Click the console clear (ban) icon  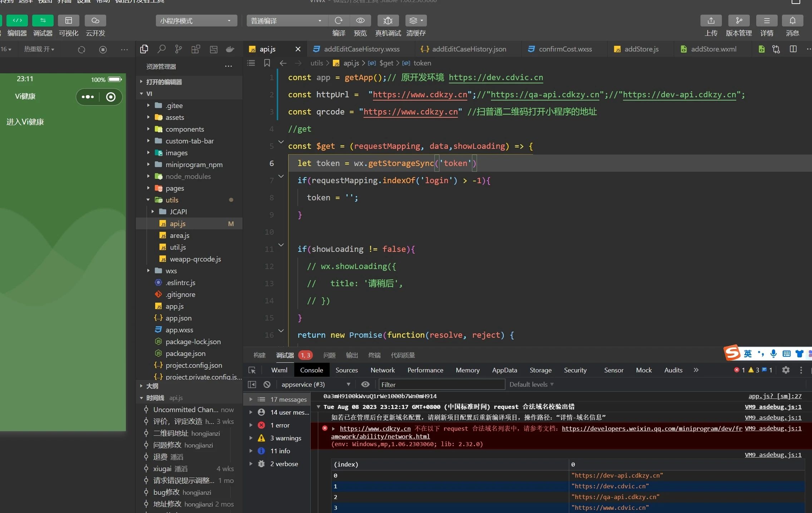point(267,384)
